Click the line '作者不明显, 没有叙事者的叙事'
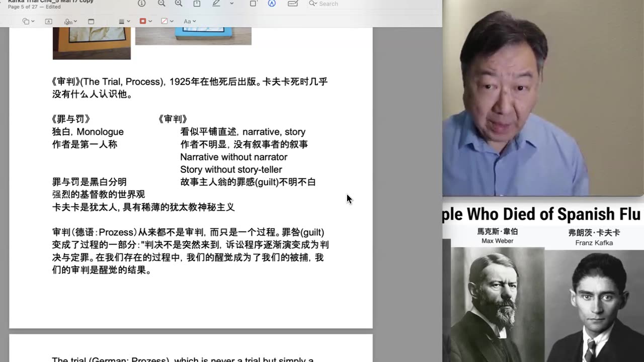 [244, 144]
